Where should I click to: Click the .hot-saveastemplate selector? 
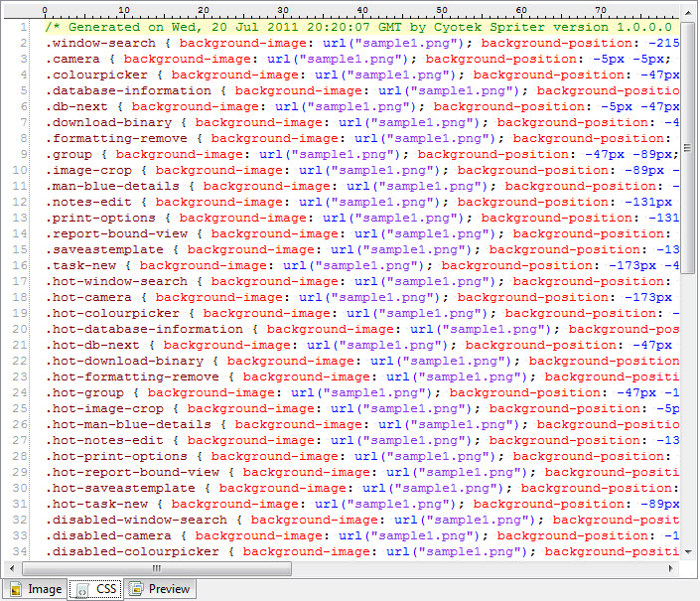tap(120, 489)
